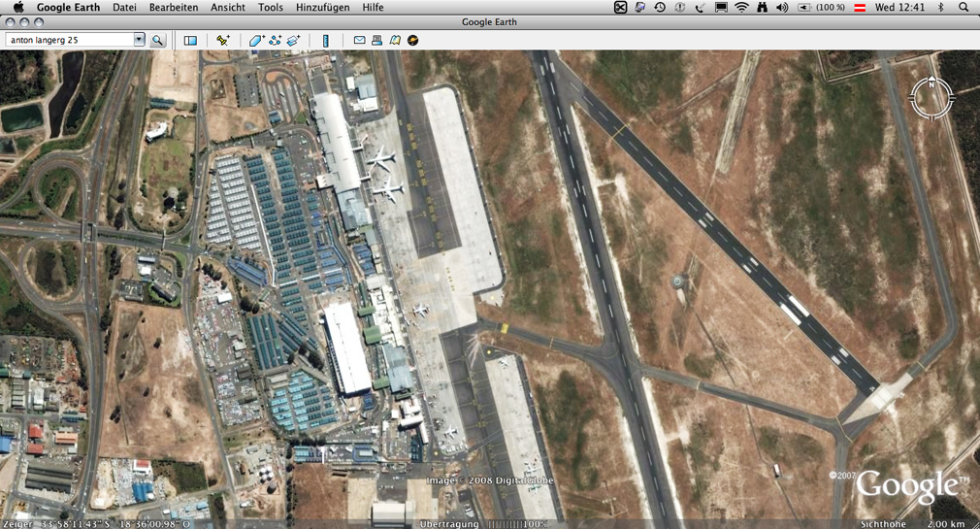980x529 pixels.
Task: Open the Wi-Fi status menu
Action: 741,7
